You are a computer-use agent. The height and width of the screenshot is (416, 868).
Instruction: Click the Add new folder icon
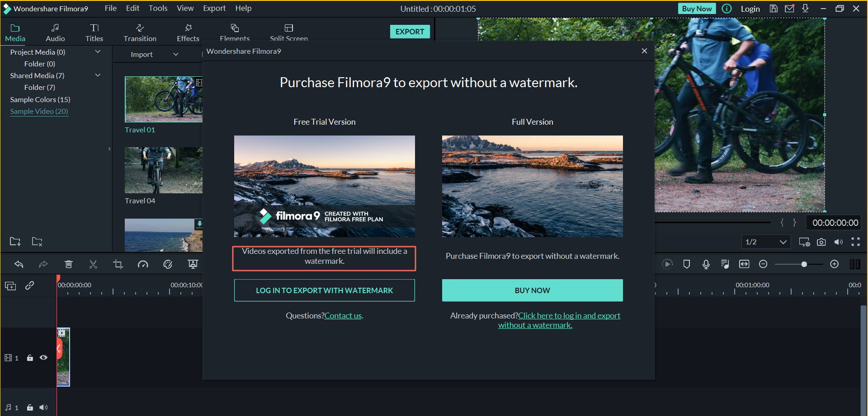pos(15,242)
